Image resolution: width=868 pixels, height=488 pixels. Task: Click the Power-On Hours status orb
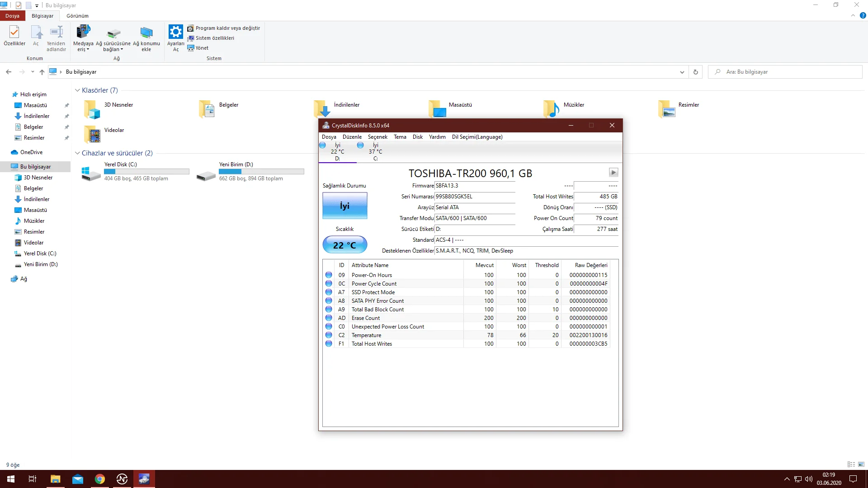(x=329, y=275)
